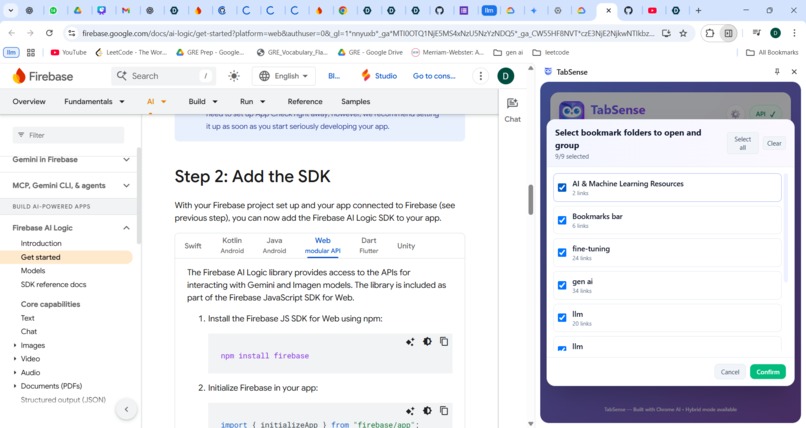Uncheck AI & Machine Learning Resources folder
806x428 pixels.
point(562,188)
